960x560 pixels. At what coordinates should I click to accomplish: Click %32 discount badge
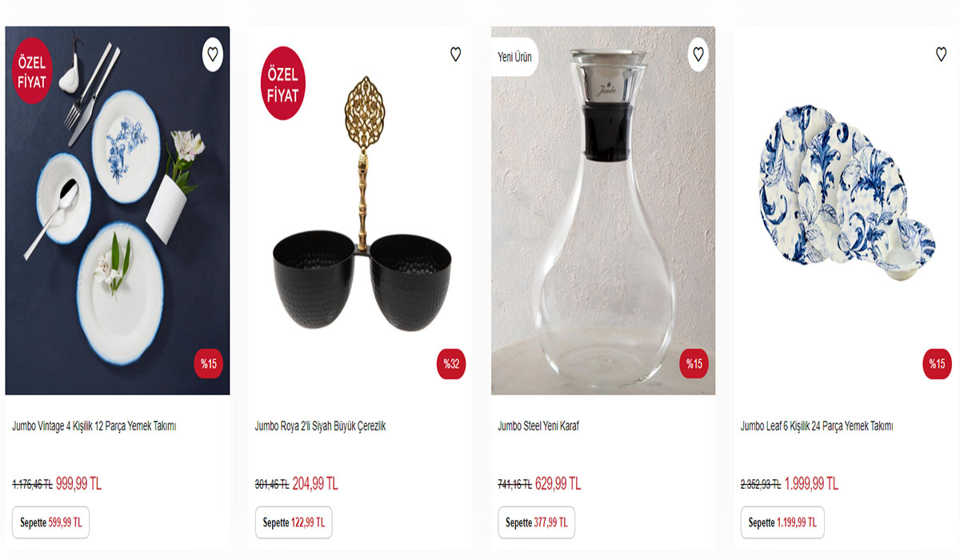click(x=451, y=365)
